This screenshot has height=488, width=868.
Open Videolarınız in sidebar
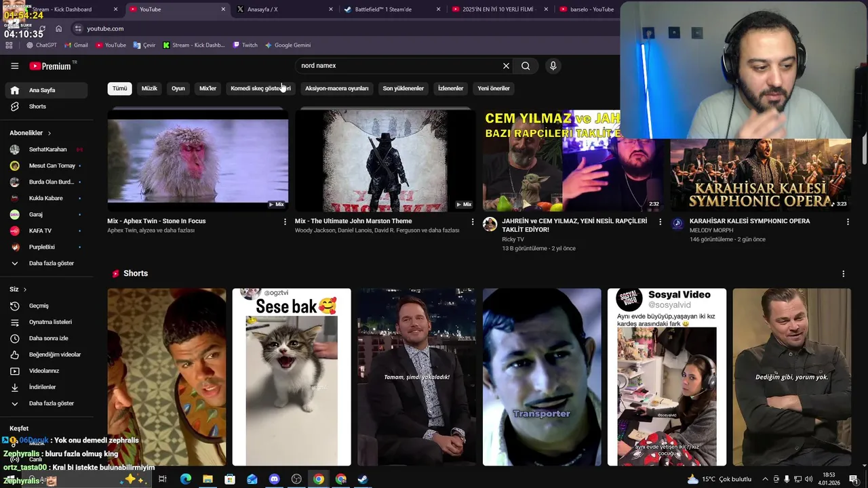coord(45,371)
